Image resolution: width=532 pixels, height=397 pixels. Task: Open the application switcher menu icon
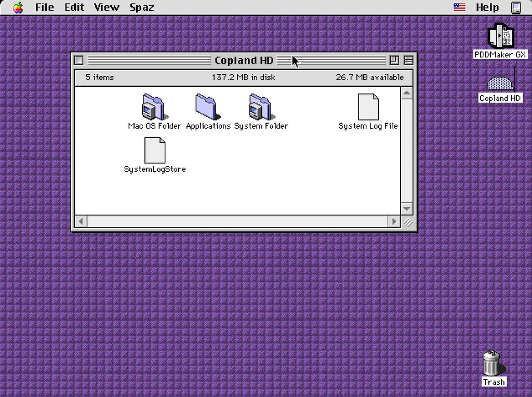pos(516,7)
